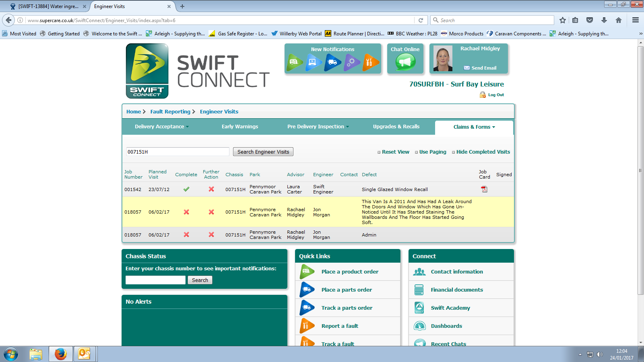This screenshot has width=644, height=362.
Task: Open the Claims & Forms dropdown
Action: click(x=474, y=127)
